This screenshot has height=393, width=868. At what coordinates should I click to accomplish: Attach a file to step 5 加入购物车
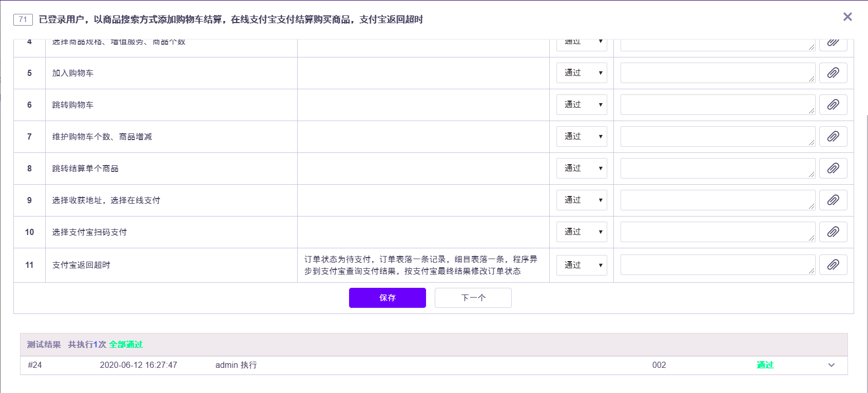click(833, 73)
